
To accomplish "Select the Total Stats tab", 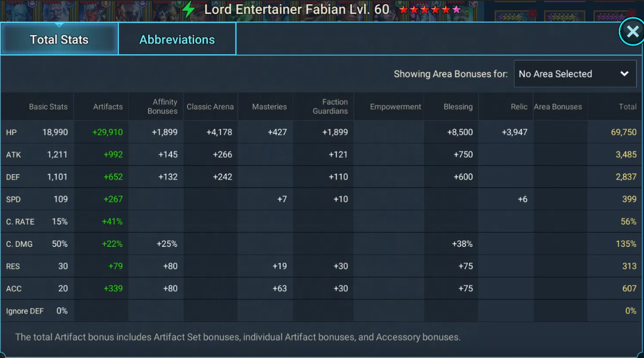I will pos(59,39).
